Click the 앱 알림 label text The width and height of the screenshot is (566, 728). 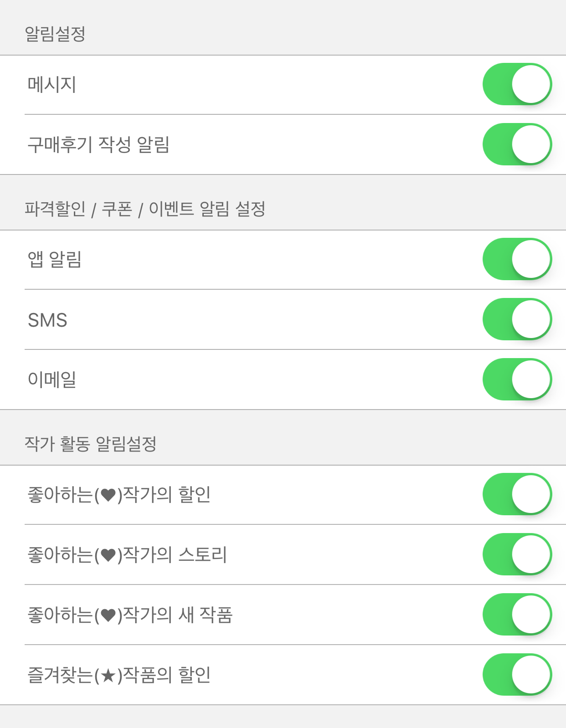tap(55, 260)
